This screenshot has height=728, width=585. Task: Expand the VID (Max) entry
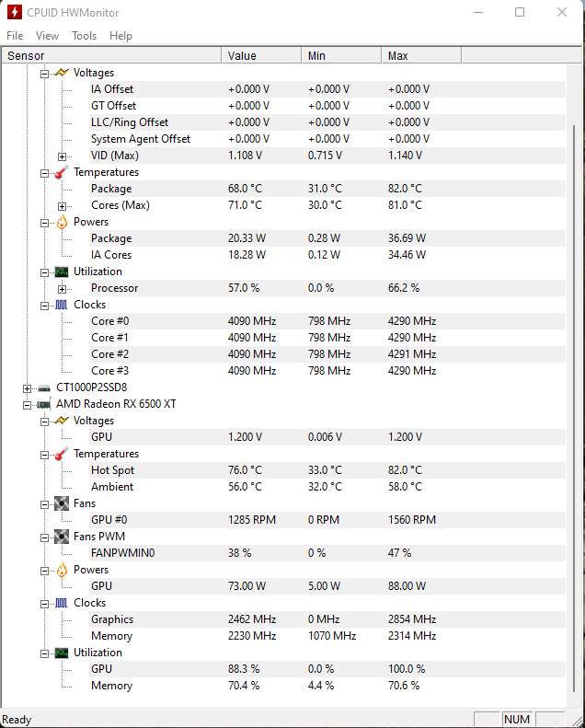click(x=62, y=156)
